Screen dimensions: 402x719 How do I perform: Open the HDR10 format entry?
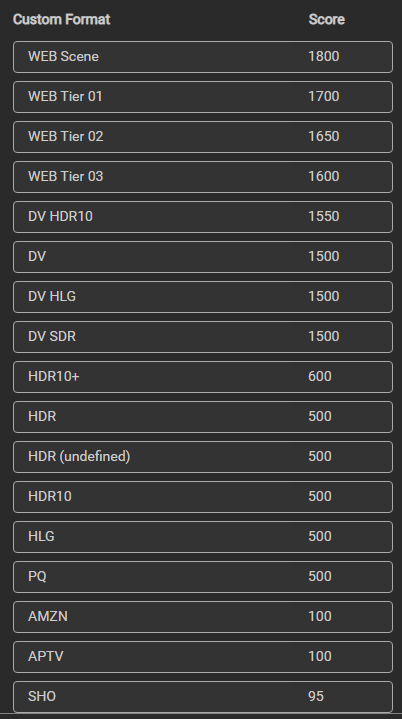click(x=203, y=497)
